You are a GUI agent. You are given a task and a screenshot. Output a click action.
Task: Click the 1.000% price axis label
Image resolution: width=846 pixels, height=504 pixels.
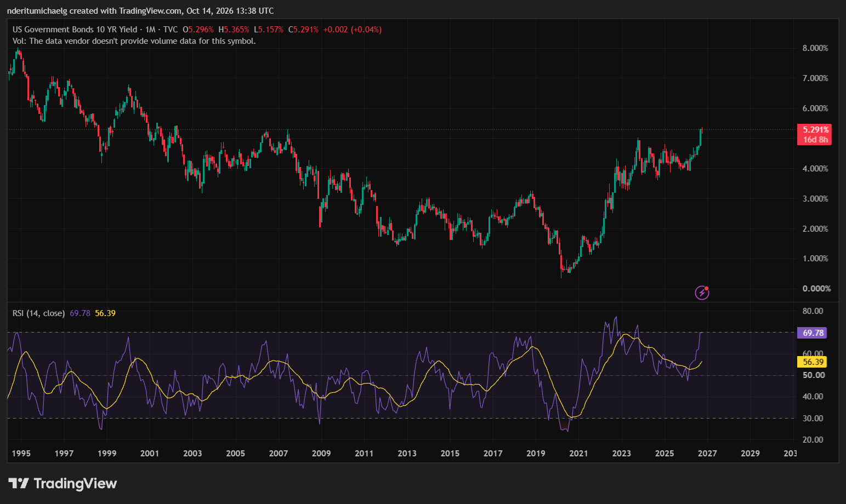(x=815, y=259)
